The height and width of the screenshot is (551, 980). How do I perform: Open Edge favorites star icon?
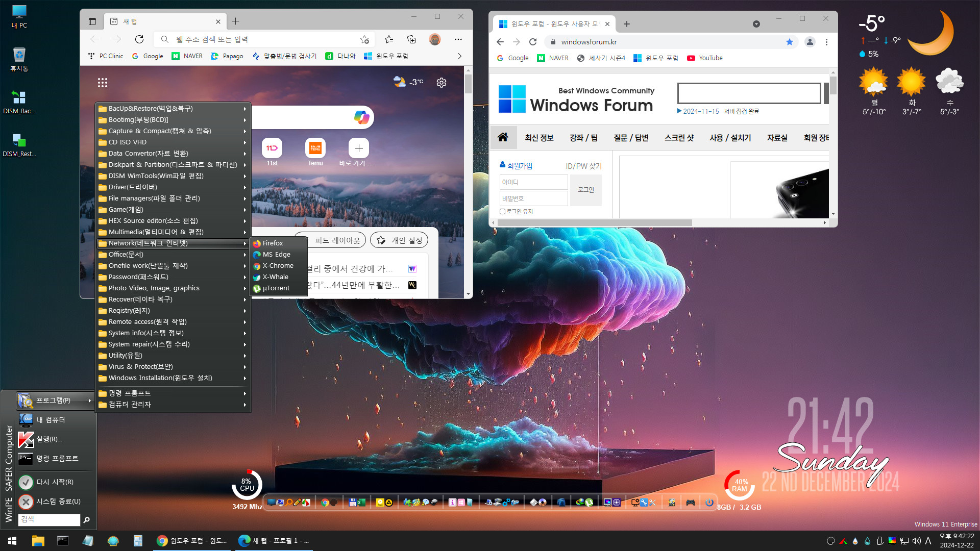click(x=389, y=39)
